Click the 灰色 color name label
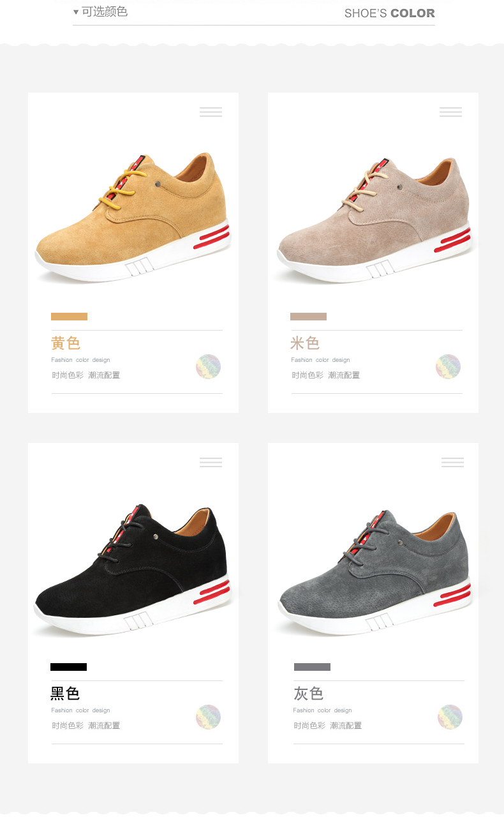 (309, 693)
